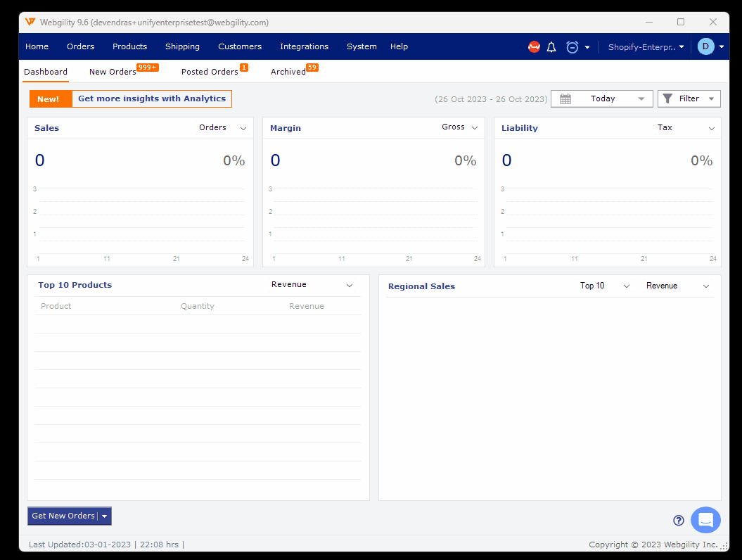Open the Customers menu
Viewport: 742px width, 560px height.
240,46
